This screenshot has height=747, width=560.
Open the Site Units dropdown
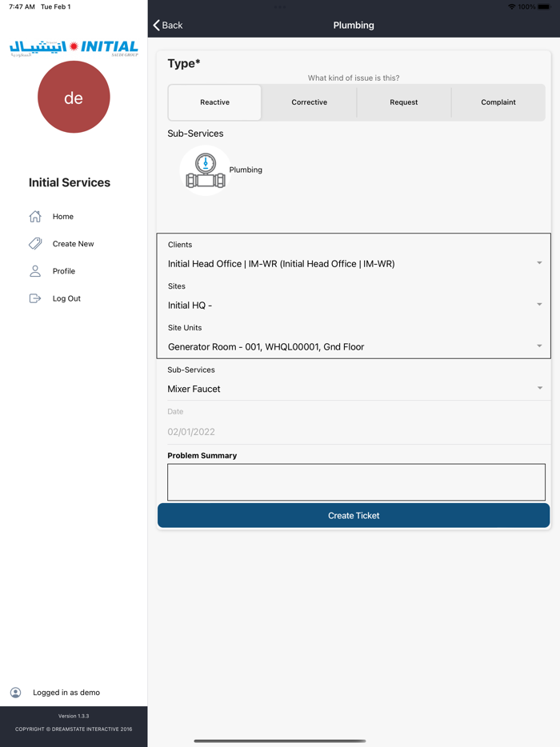[x=354, y=346]
